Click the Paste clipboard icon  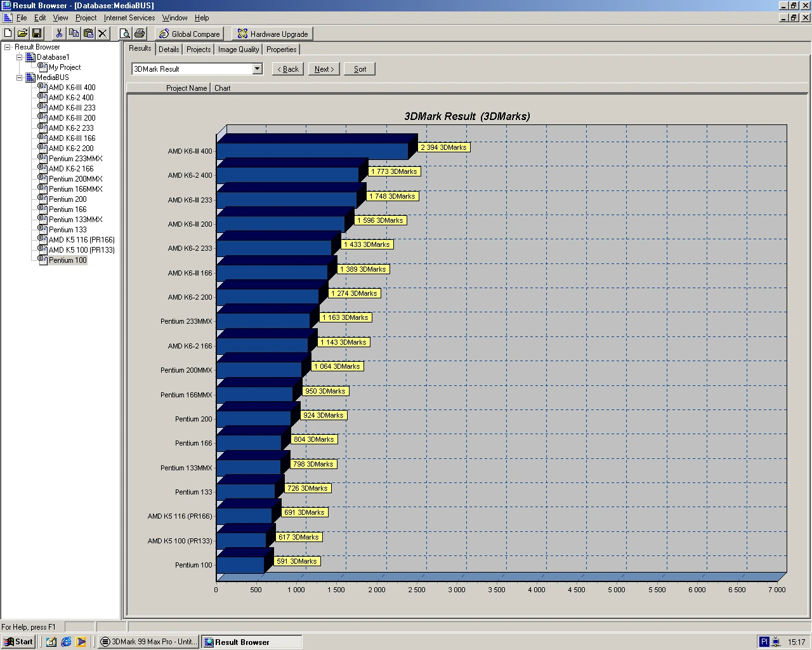tap(88, 33)
